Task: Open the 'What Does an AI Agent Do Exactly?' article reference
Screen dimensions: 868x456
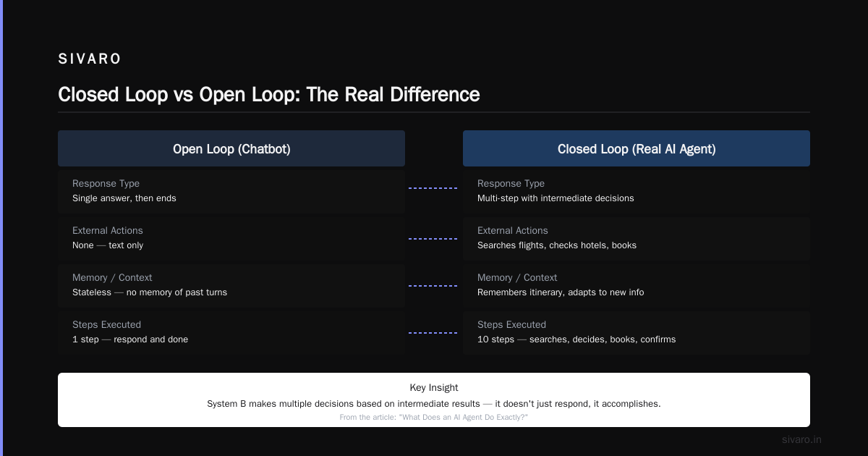Action: click(434, 418)
